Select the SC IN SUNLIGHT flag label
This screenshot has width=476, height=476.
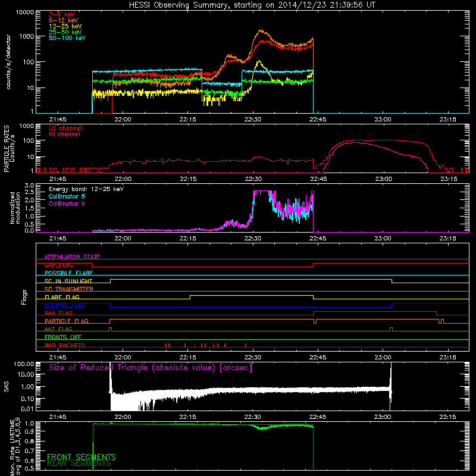(x=68, y=281)
